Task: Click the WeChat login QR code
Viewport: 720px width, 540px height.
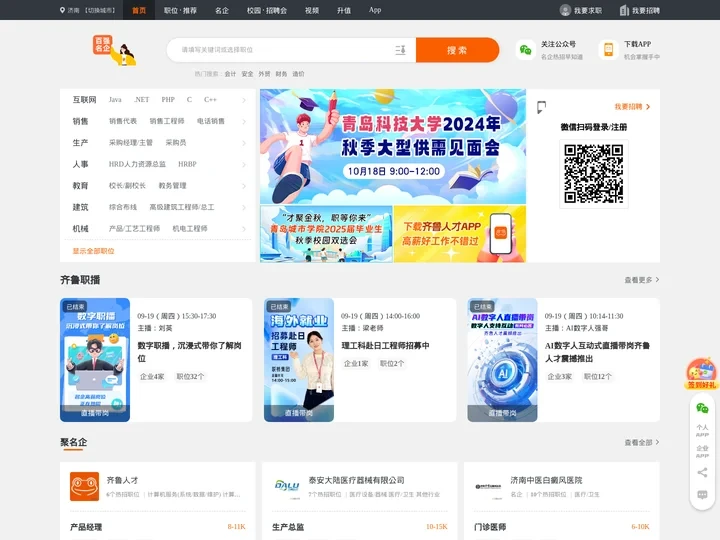Action: click(594, 174)
